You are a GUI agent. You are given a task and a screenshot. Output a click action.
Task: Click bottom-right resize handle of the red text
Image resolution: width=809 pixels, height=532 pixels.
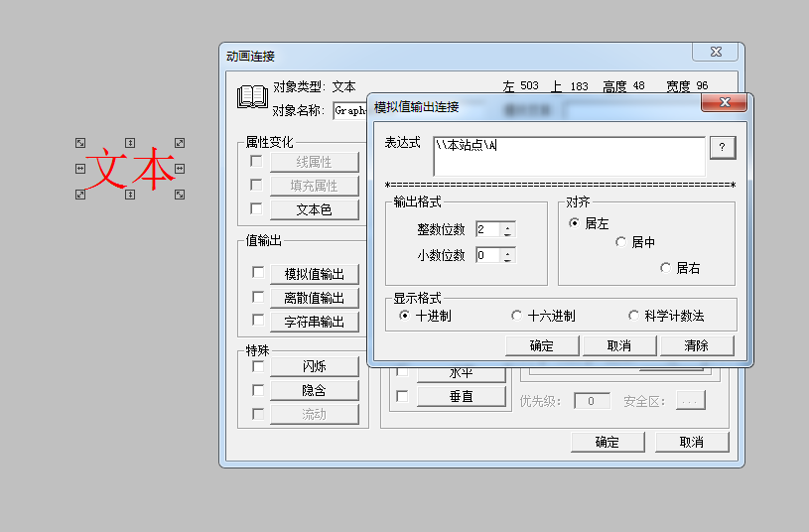180,196
